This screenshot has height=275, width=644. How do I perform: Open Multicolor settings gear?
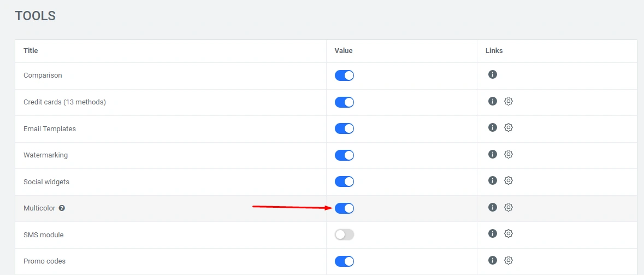tap(509, 207)
